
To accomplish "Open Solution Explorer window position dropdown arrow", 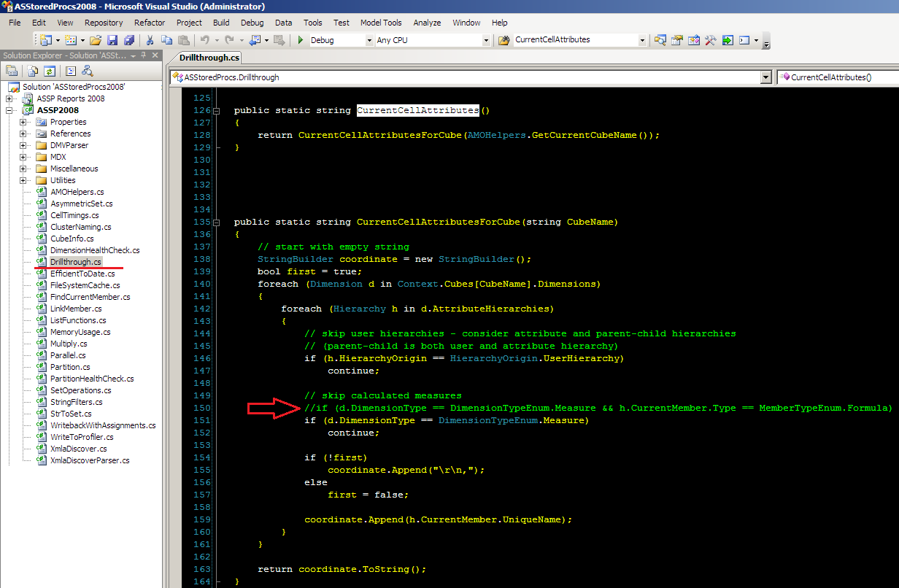I will 133,55.
